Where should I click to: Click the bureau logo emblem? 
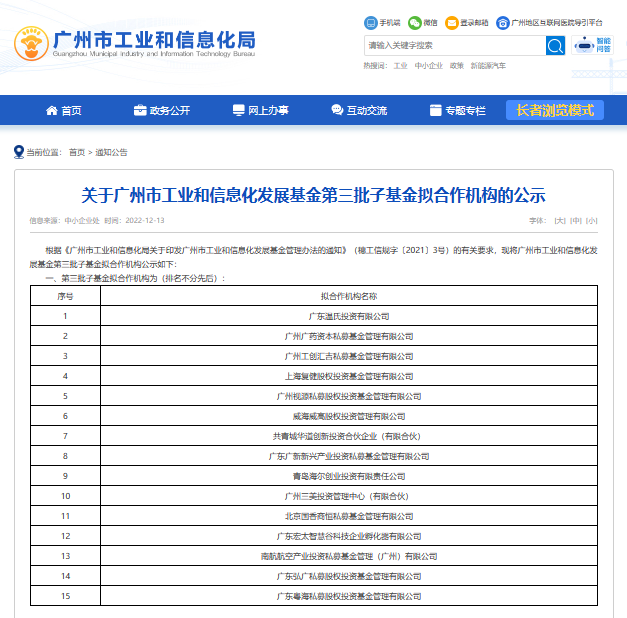(31, 44)
